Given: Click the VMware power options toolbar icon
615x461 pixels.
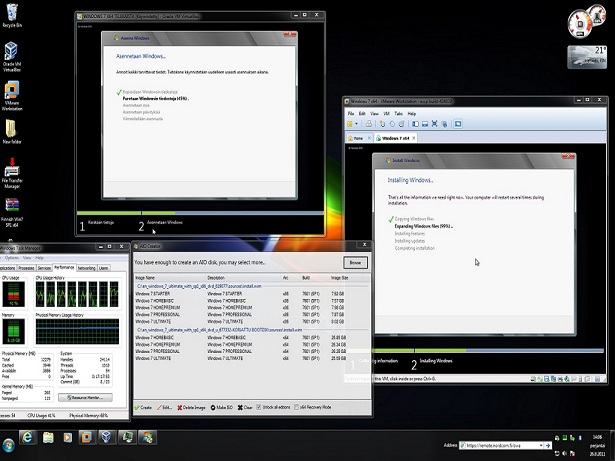Looking at the screenshot, I should coord(350,124).
